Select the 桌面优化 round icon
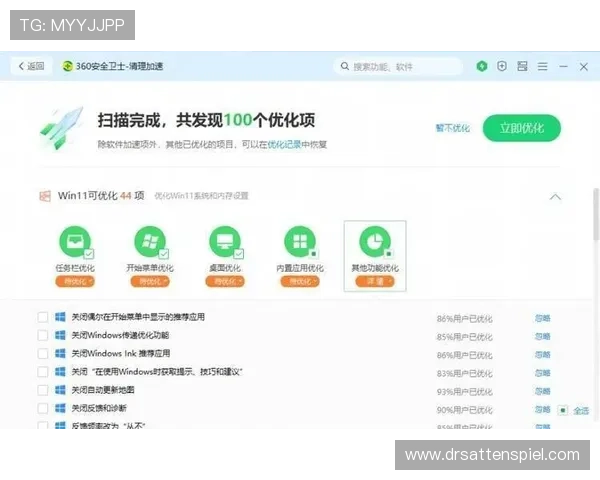 pos(225,242)
